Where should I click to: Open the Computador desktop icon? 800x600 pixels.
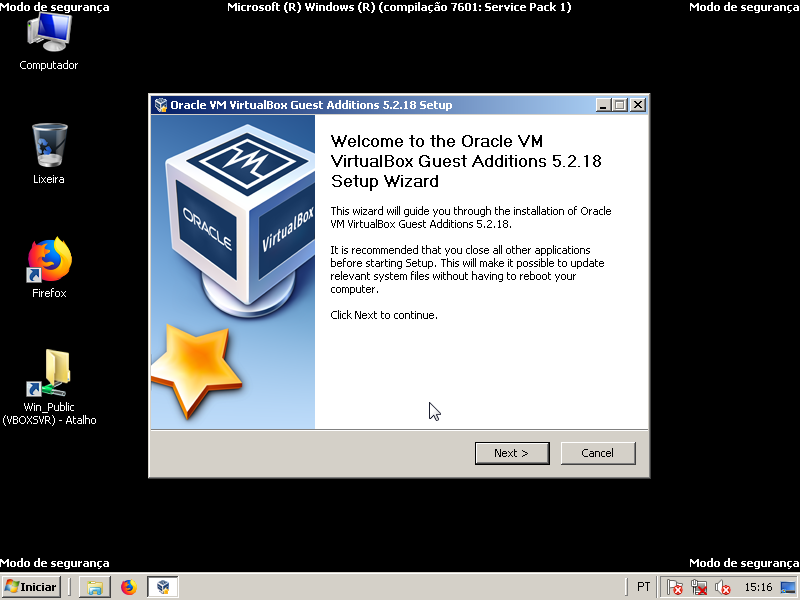(x=48, y=42)
